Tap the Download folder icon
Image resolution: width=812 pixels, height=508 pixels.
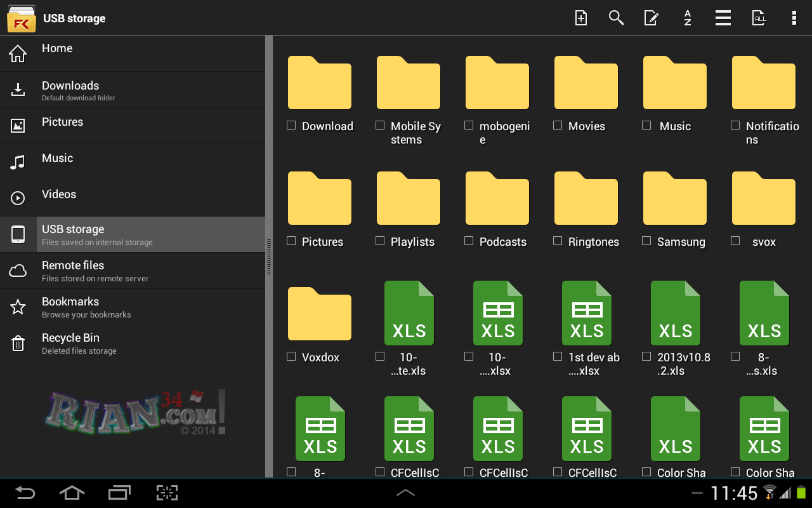(x=320, y=83)
